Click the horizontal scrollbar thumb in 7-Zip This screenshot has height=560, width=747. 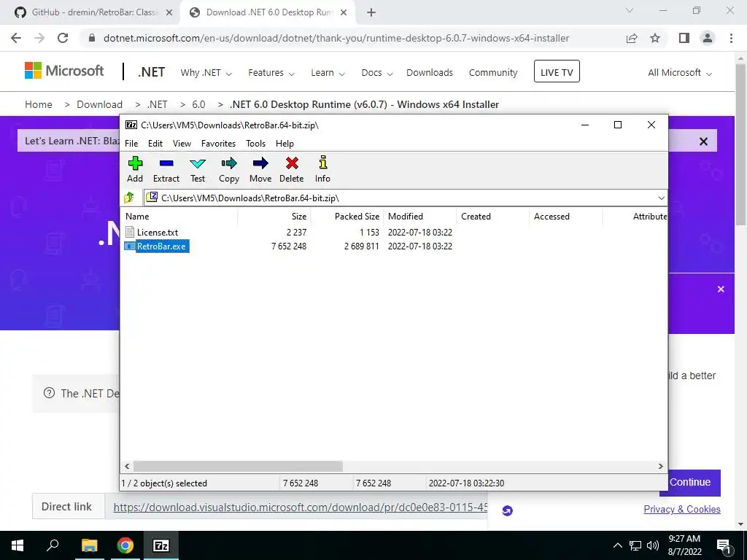tap(238, 466)
